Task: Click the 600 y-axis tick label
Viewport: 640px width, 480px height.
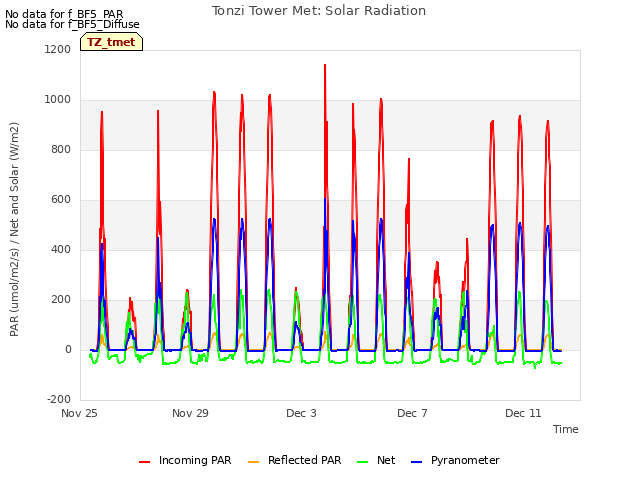Action: (61, 200)
